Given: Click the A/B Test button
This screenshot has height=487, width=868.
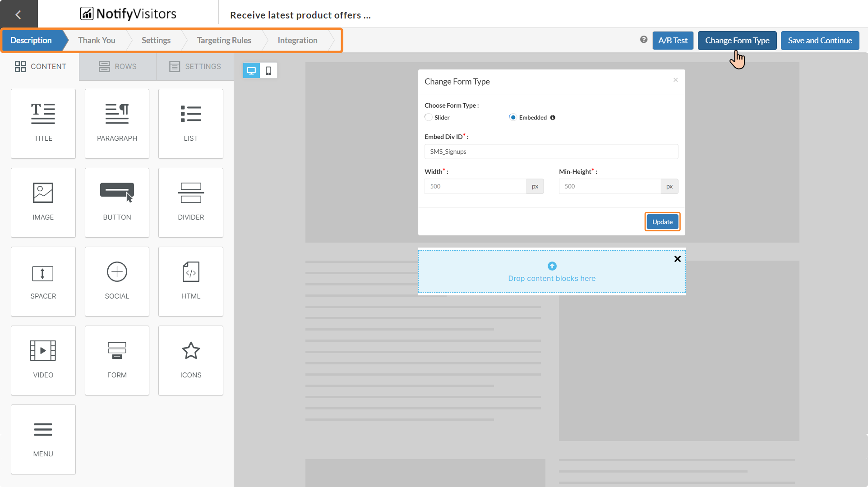Looking at the screenshot, I should (x=673, y=40).
